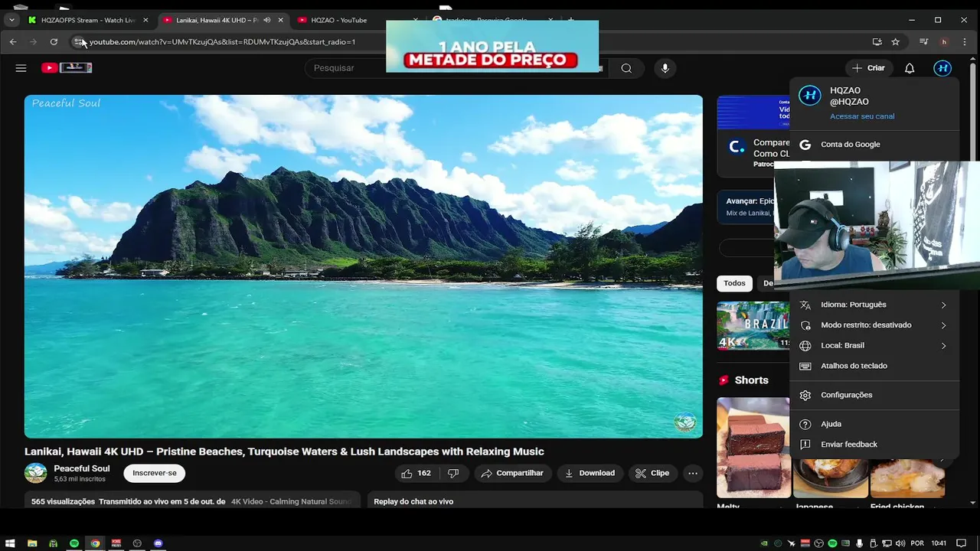Click the Replay do chat ao vivo header
This screenshot has width=980, height=551.
413,501
